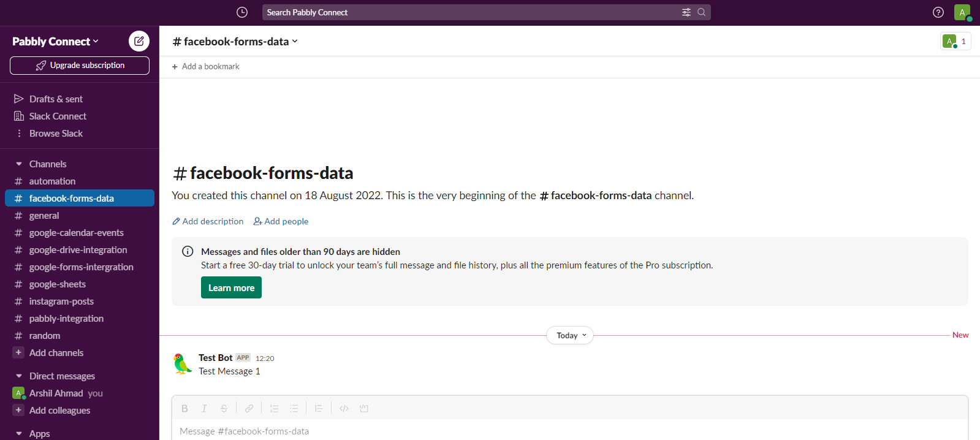Toggle italic formatting icon

[x=204, y=409]
